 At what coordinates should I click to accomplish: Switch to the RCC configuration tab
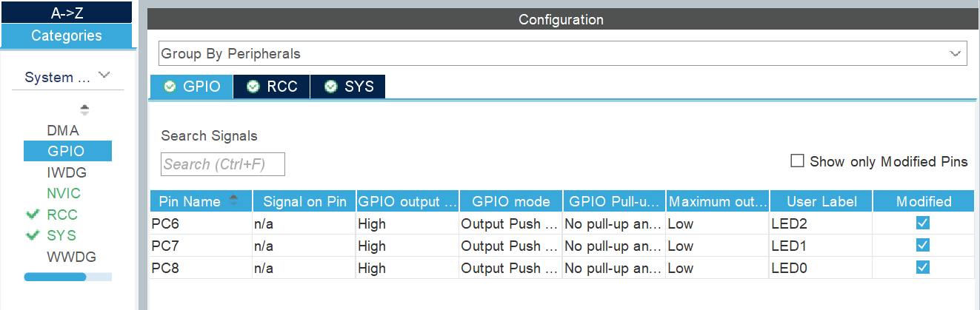[x=272, y=87]
